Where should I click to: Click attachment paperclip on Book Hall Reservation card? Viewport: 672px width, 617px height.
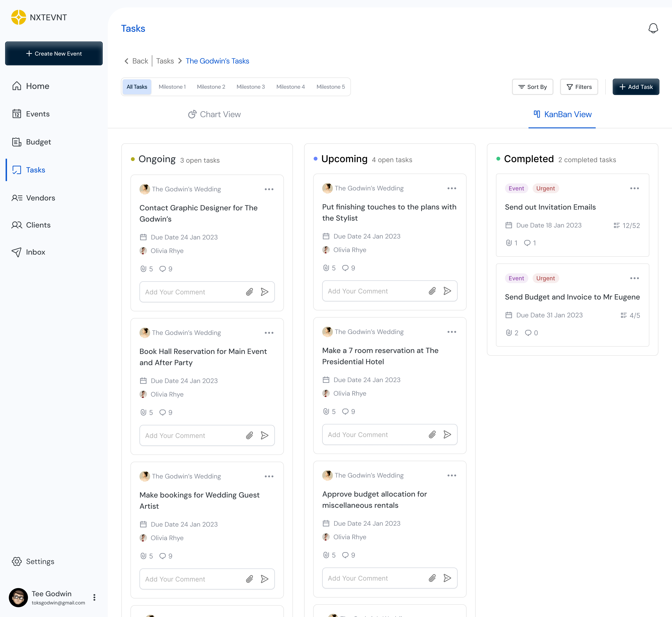point(249,435)
